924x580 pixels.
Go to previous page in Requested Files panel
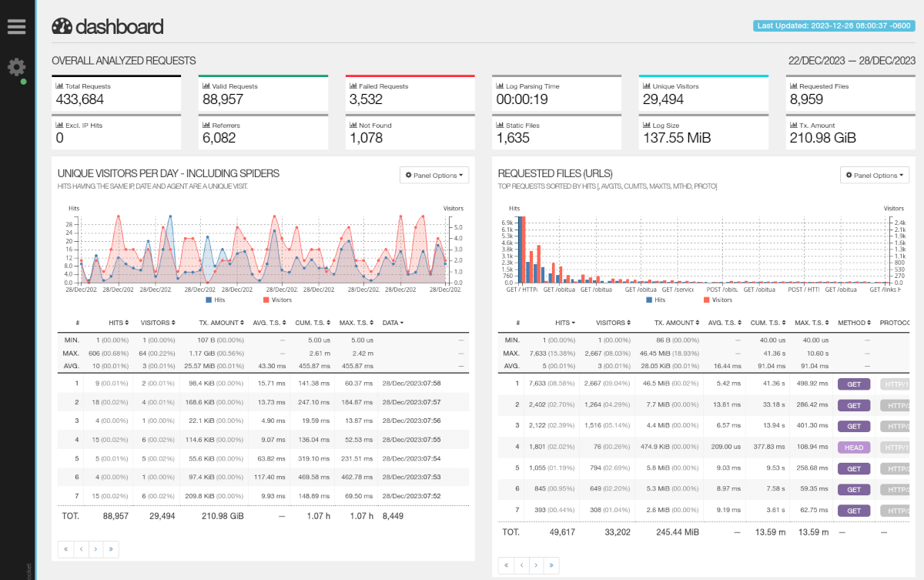pos(521,565)
